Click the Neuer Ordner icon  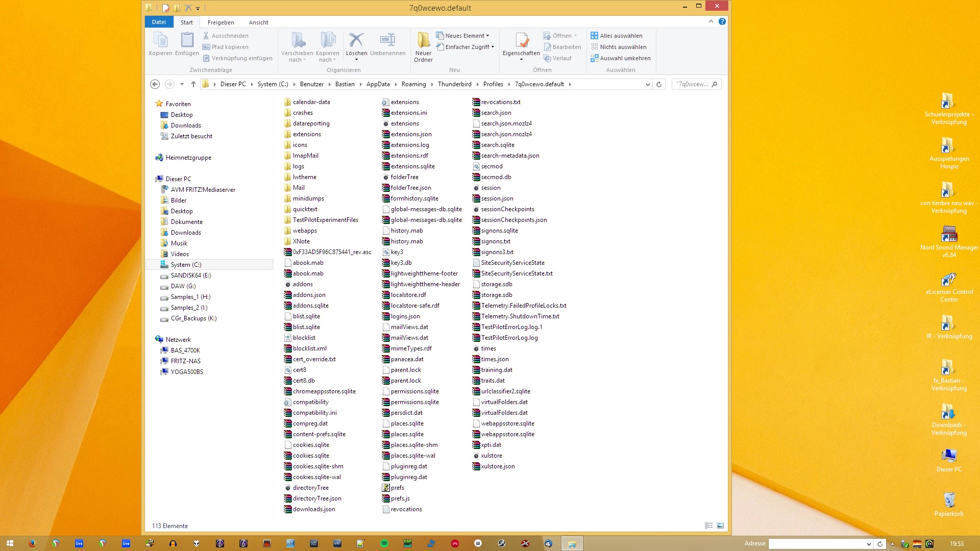pyautogui.click(x=423, y=40)
